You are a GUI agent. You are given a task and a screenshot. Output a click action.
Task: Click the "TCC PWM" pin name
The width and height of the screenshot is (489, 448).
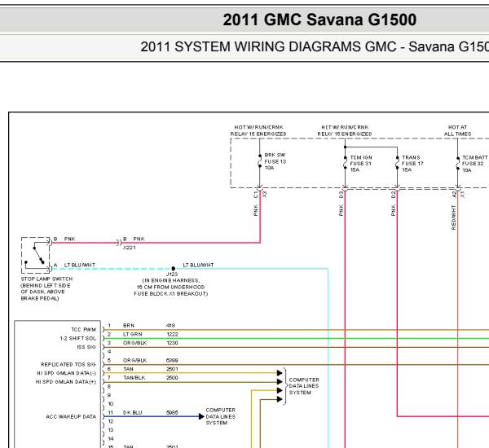click(84, 330)
